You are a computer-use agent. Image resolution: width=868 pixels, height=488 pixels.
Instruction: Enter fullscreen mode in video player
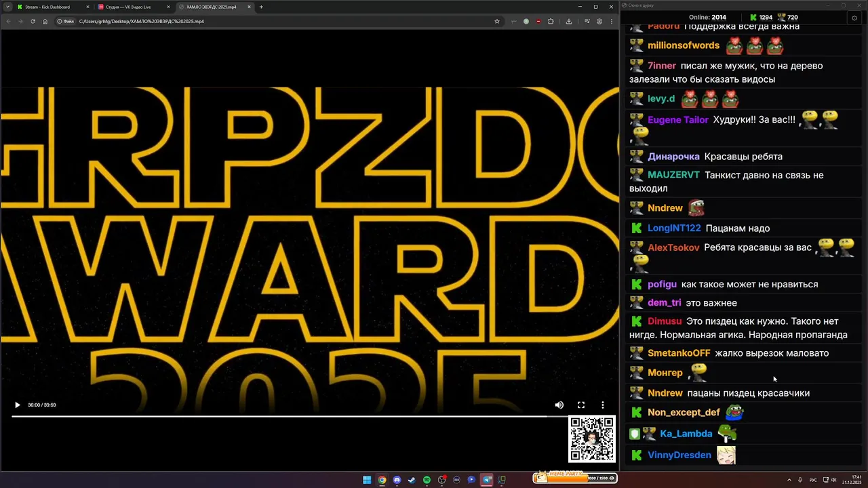581,405
